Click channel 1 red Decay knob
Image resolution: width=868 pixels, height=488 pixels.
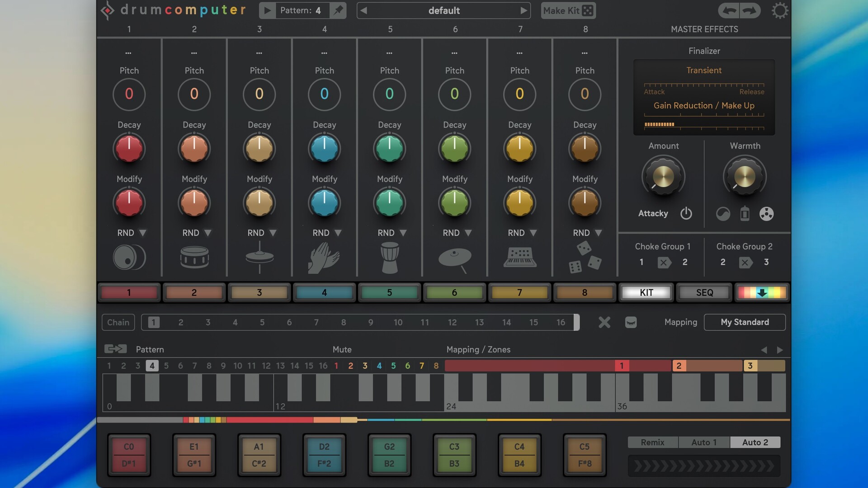pos(129,149)
